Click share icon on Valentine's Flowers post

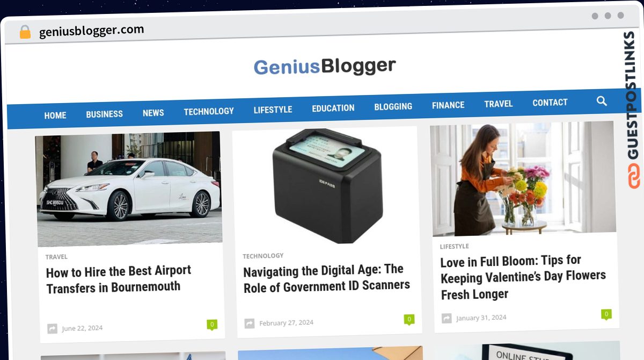[447, 318]
